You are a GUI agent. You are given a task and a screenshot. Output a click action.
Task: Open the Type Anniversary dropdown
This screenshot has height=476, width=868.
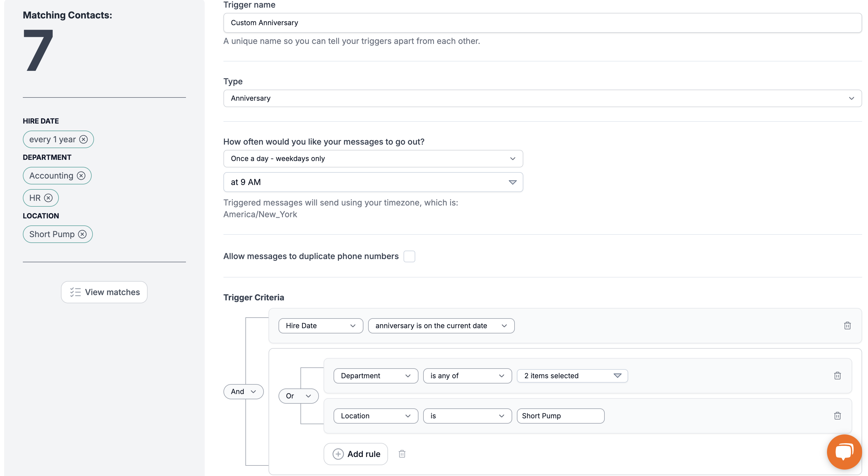(x=542, y=98)
